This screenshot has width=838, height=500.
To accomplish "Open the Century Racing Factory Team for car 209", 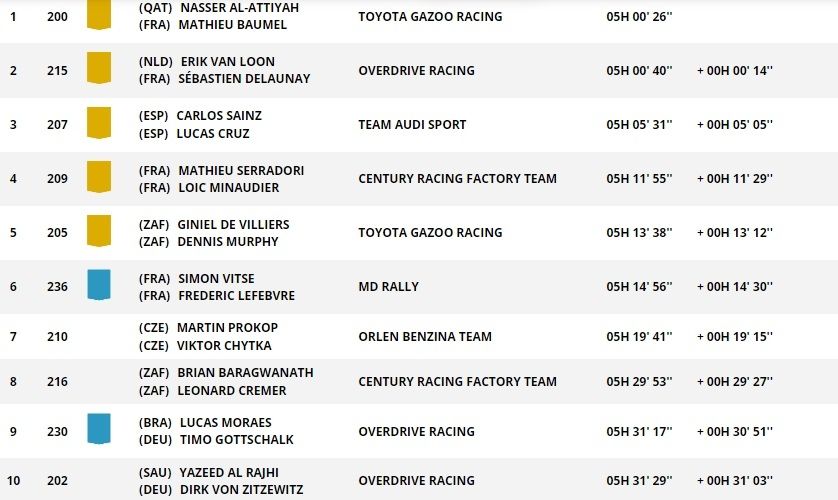I will coord(457,179).
